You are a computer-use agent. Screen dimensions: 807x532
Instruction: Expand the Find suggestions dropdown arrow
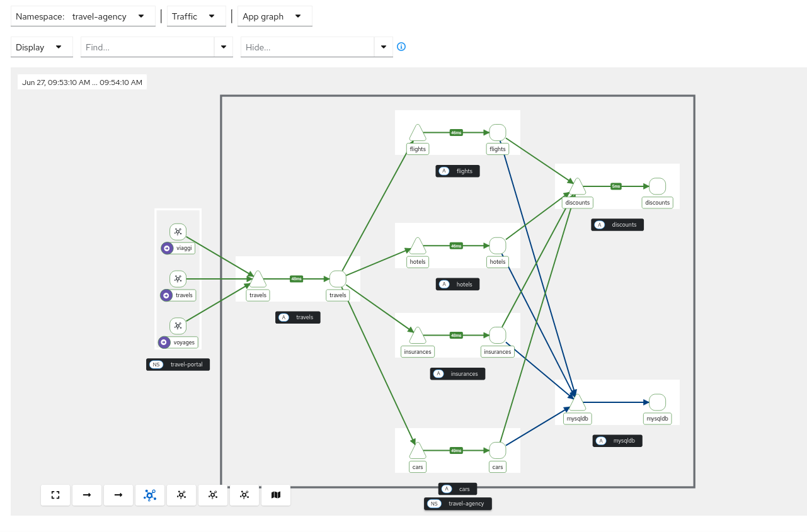[223, 47]
